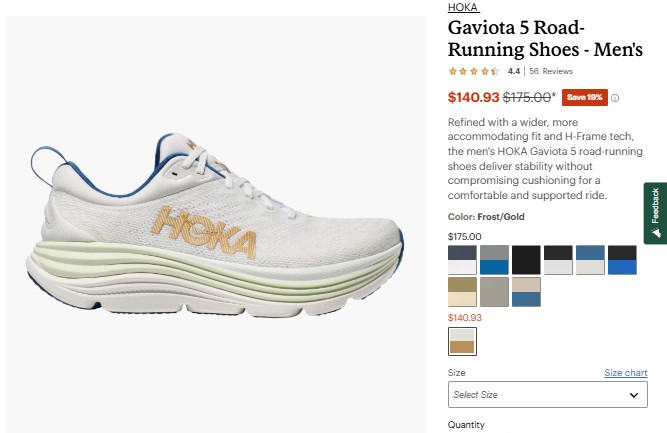
Task: Select the black and light gray swatch
Action: 558,260
